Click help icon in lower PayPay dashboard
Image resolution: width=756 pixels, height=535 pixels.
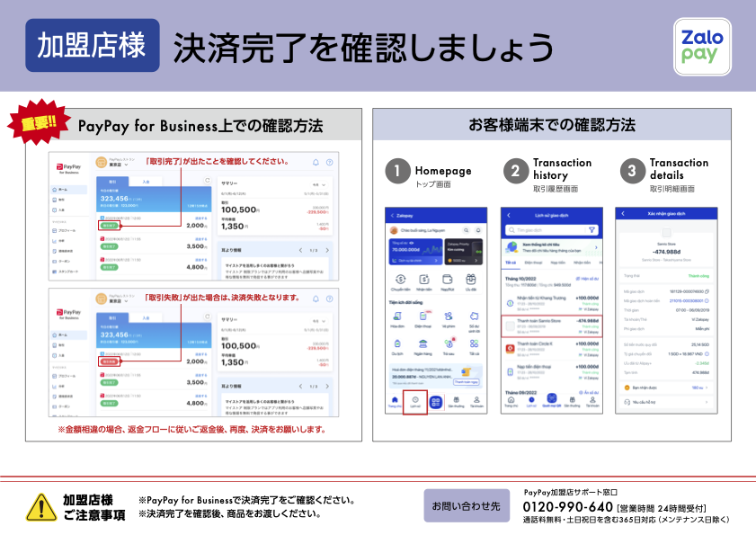point(330,299)
